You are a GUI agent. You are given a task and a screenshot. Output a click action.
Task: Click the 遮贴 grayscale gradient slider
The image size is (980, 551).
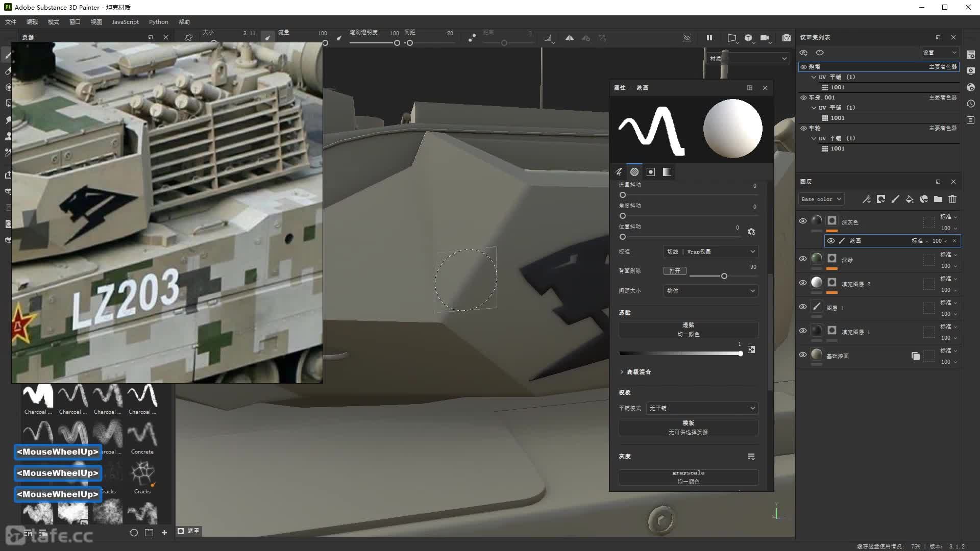click(x=680, y=353)
